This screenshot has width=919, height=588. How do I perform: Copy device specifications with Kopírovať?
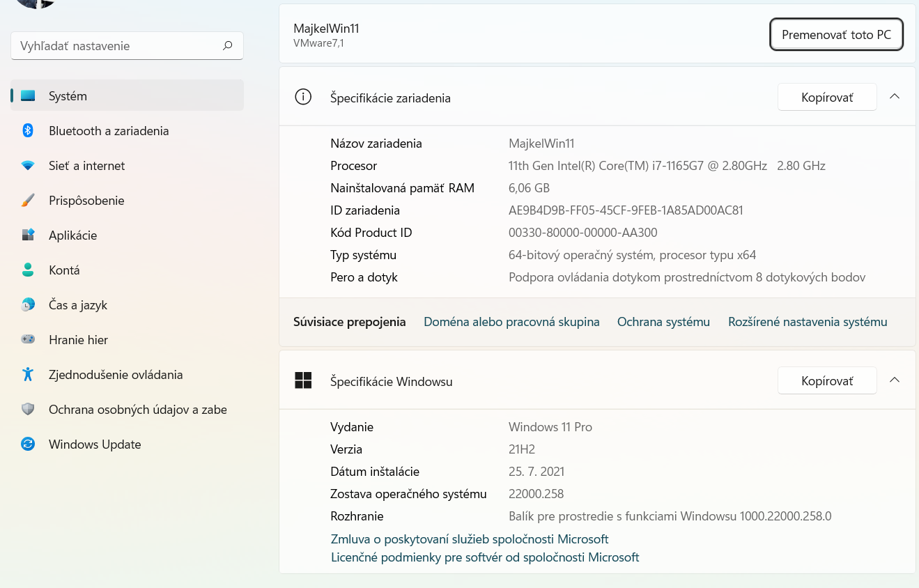[826, 98]
